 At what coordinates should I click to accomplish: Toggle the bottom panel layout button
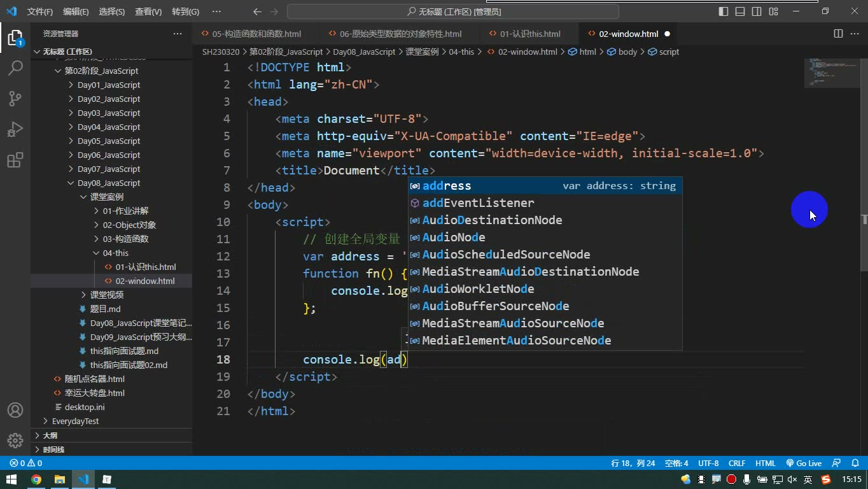pyautogui.click(x=740, y=11)
